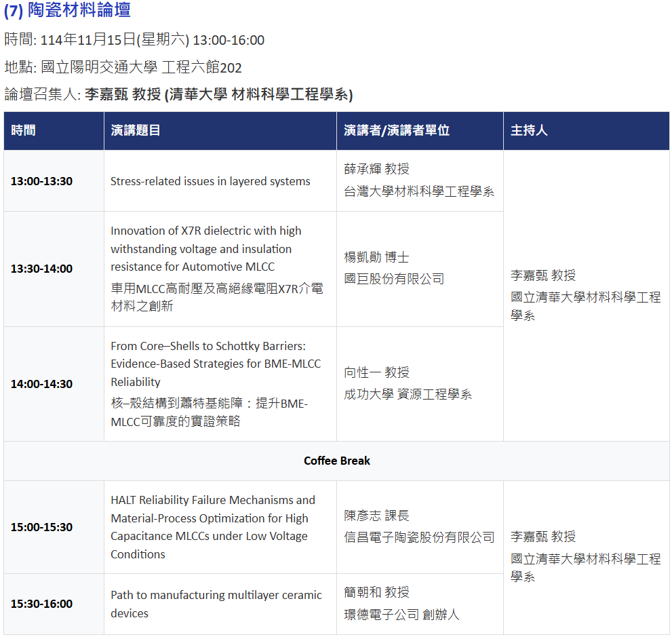Select the 13:00-13:30 time slot cell

[41, 181]
